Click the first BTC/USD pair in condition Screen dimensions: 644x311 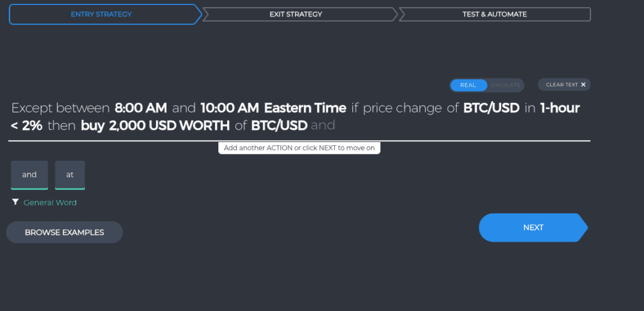tap(491, 108)
